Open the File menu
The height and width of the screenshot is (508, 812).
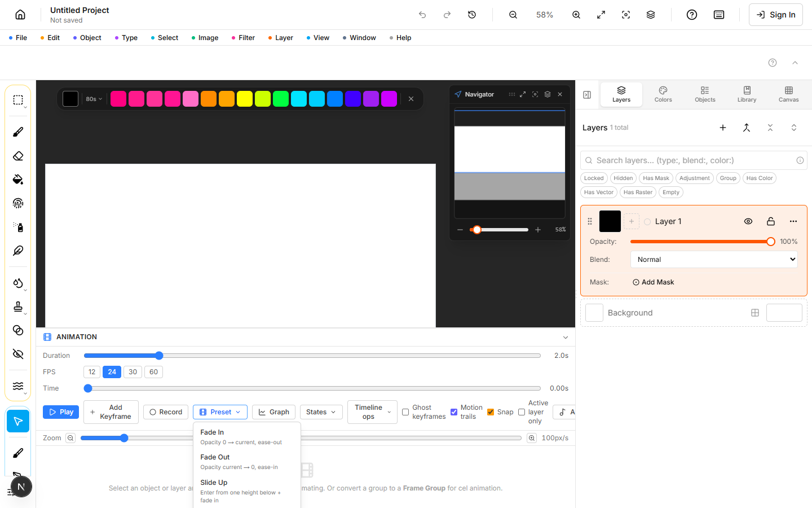click(18, 38)
